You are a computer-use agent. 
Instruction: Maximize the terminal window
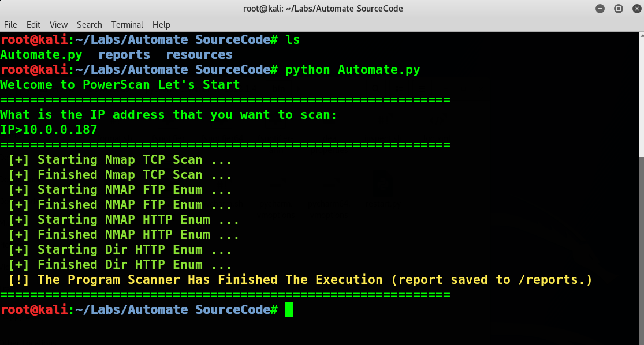pyautogui.click(x=619, y=9)
